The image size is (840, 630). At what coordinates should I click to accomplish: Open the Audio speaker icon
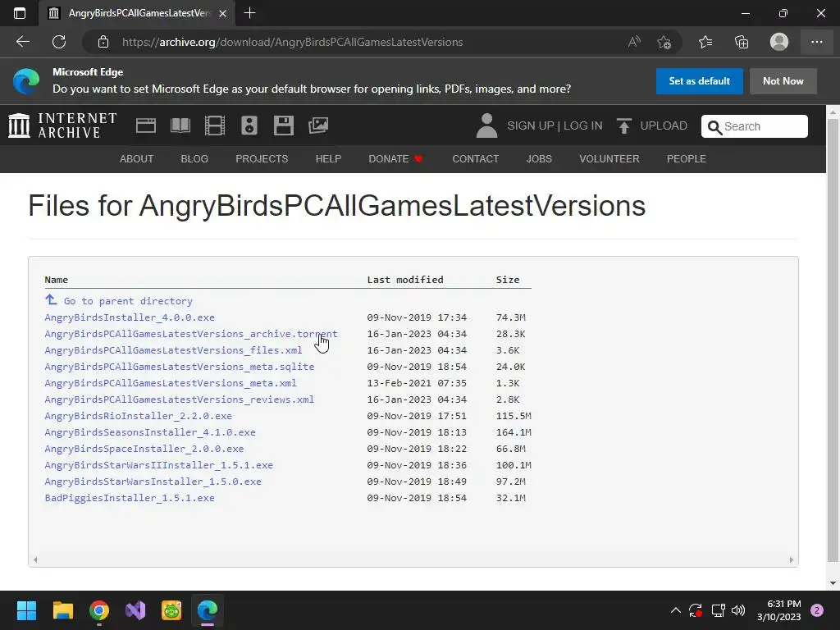click(249, 126)
